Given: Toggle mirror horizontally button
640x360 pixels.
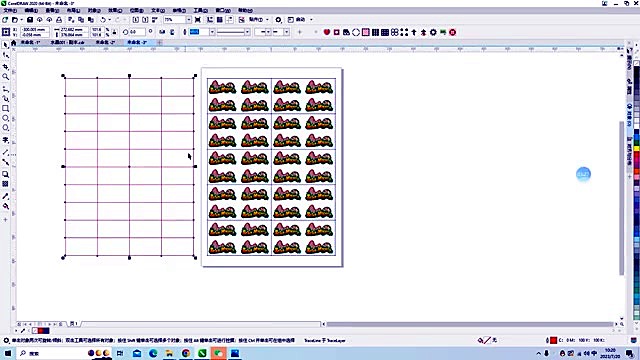Looking at the screenshot, I should tap(162, 32).
